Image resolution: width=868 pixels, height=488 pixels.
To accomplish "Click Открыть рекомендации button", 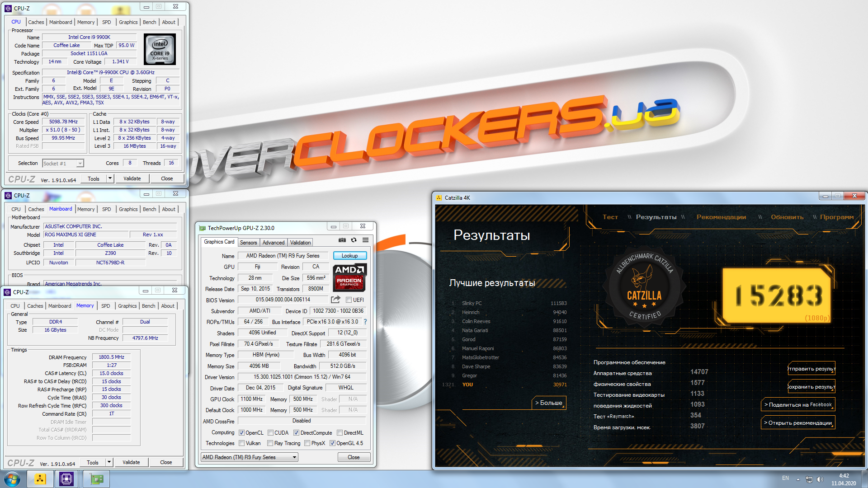I will [x=798, y=422].
